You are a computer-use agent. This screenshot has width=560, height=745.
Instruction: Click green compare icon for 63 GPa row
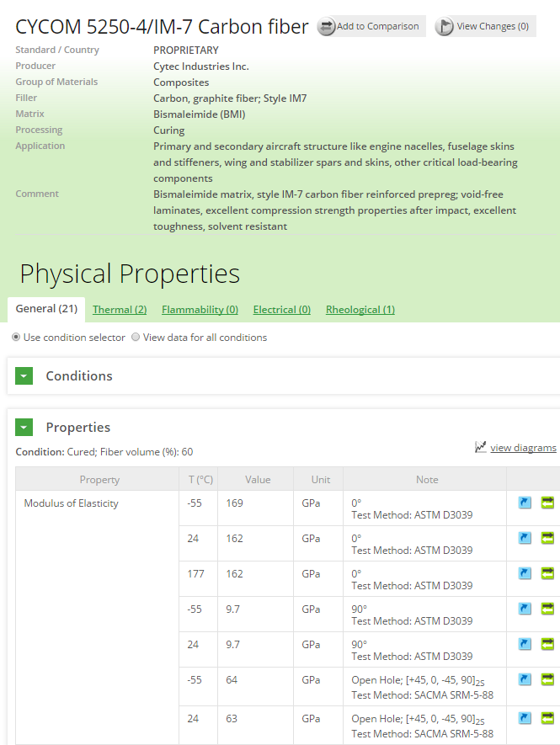click(x=547, y=718)
